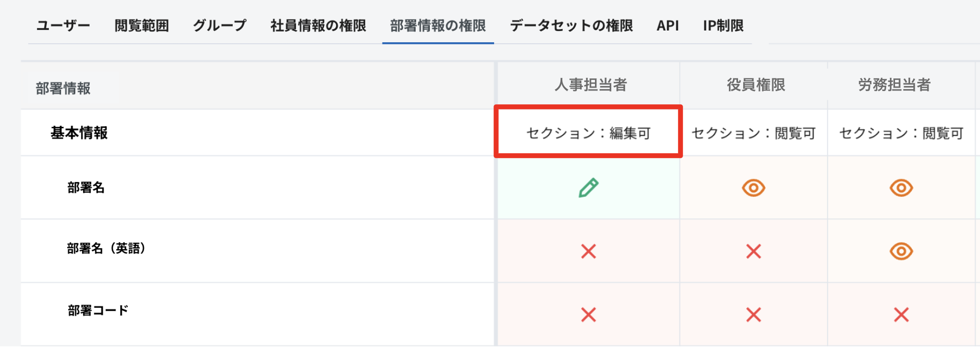Click the green pencil edit icon for 部署名
980x349 pixels.
click(x=588, y=188)
